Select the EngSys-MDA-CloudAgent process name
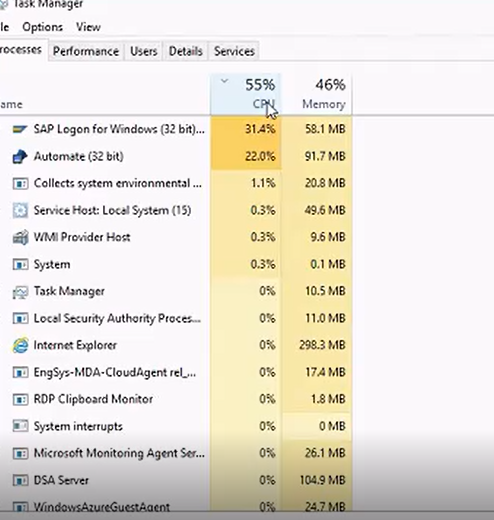 (x=115, y=372)
